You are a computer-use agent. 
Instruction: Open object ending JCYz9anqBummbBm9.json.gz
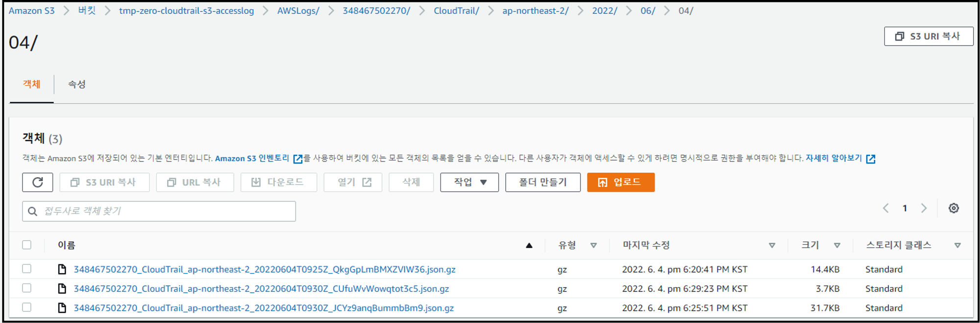[264, 308]
